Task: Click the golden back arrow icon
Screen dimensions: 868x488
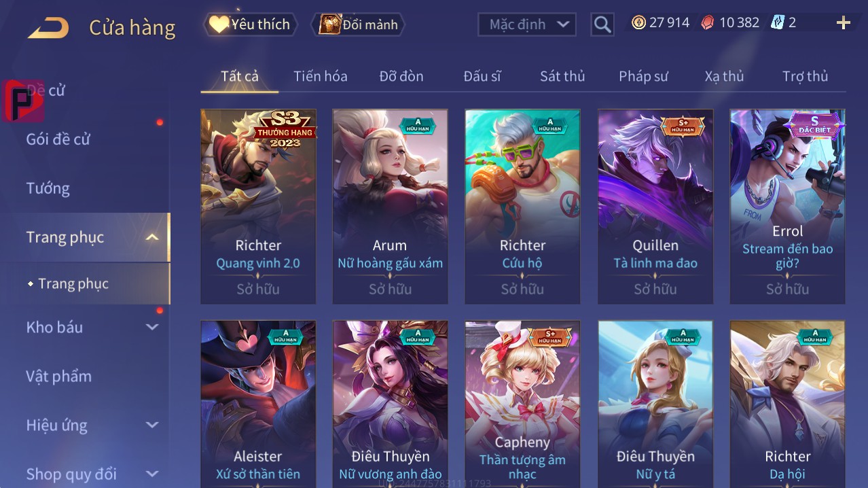Action: click(48, 28)
